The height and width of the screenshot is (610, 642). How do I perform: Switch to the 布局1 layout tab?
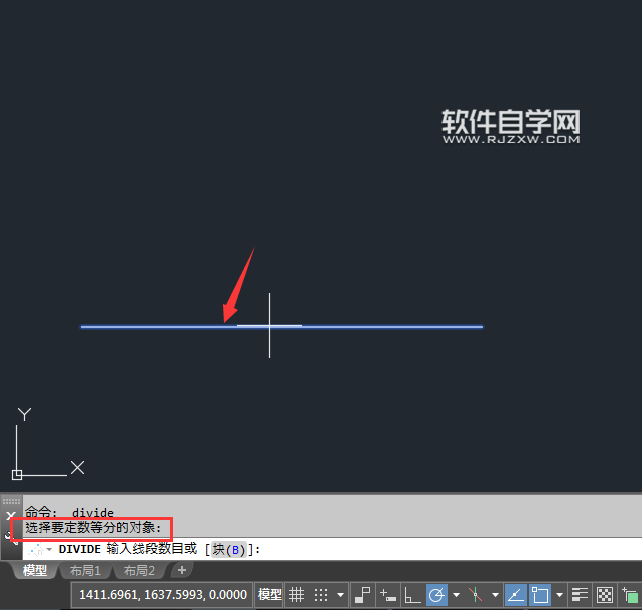click(85, 570)
